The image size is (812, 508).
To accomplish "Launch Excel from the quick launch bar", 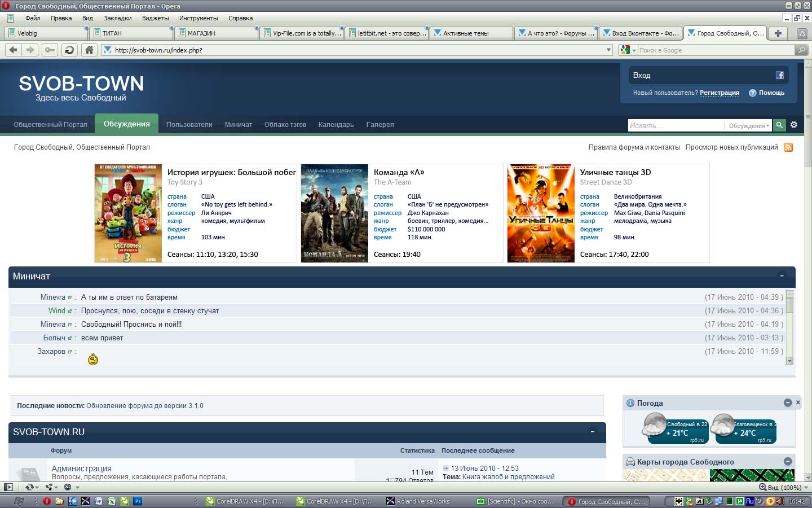I will (x=112, y=501).
